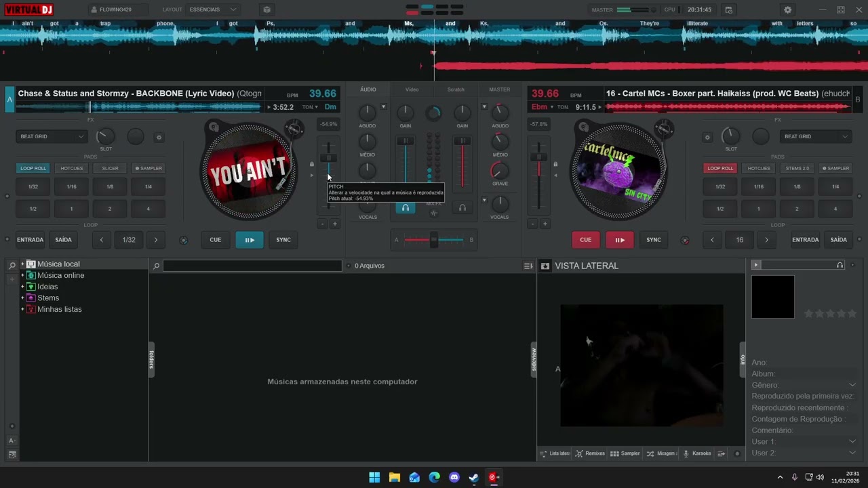Screen dimensions: 868x488
Task: Trigger the 1/2 loop roll pad on deck B
Action: [x=720, y=209]
